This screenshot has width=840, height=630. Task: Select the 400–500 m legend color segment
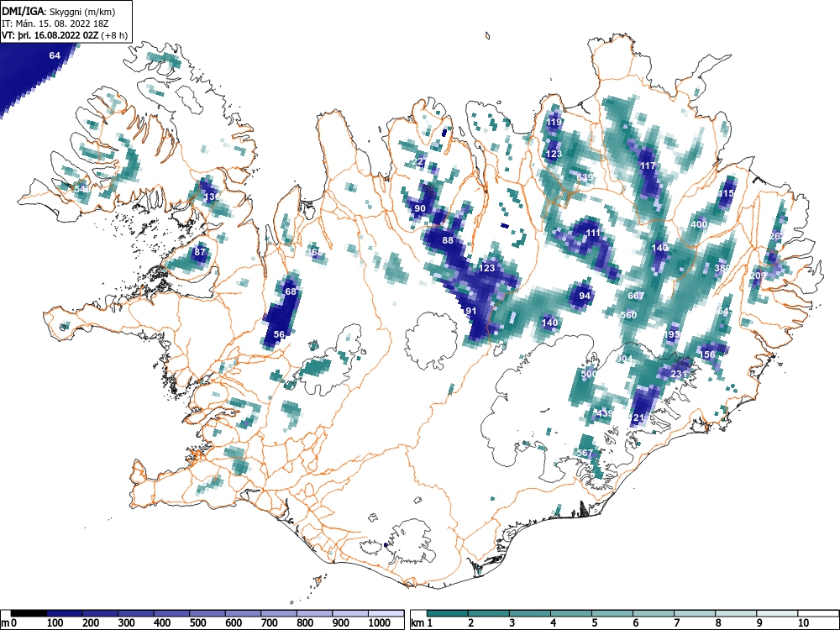pyautogui.click(x=171, y=613)
